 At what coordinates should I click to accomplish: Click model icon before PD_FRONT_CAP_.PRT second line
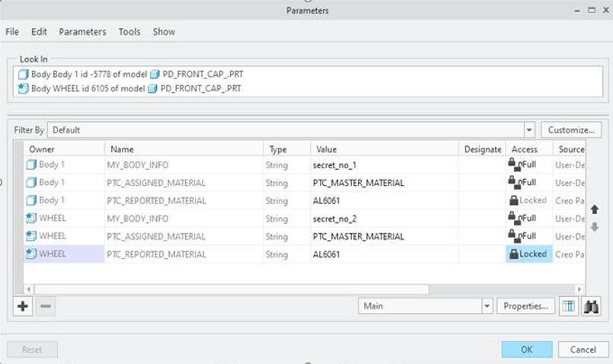[x=153, y=89]
